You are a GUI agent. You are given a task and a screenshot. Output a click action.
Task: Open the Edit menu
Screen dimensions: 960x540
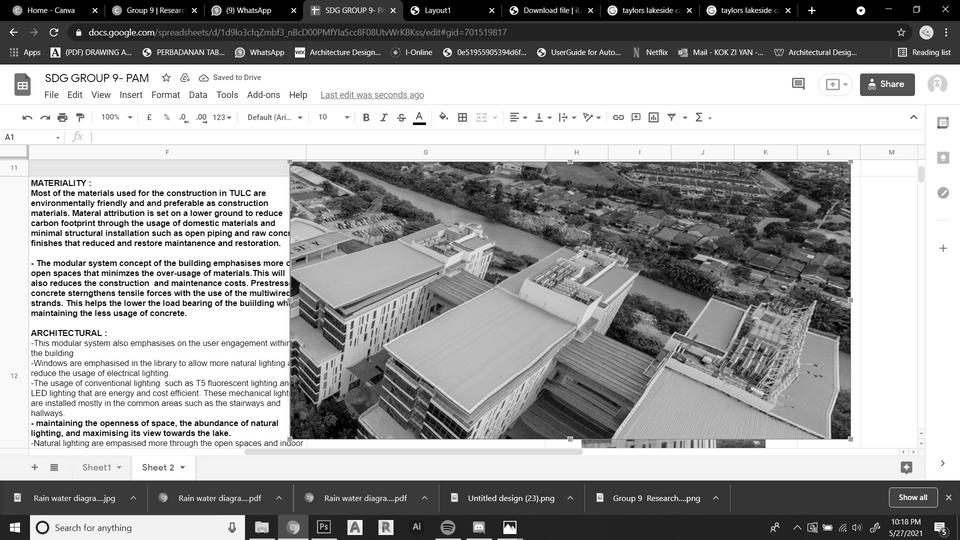[75, 95]
